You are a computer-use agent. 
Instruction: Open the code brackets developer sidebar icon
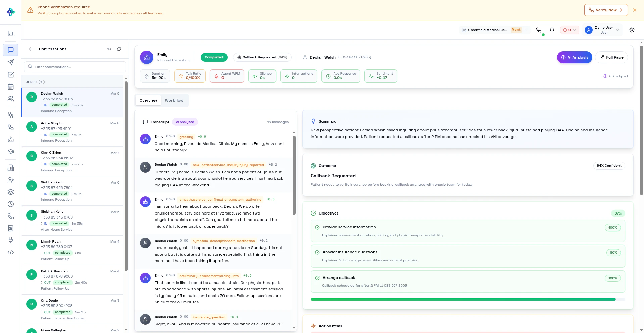point(11,252)
